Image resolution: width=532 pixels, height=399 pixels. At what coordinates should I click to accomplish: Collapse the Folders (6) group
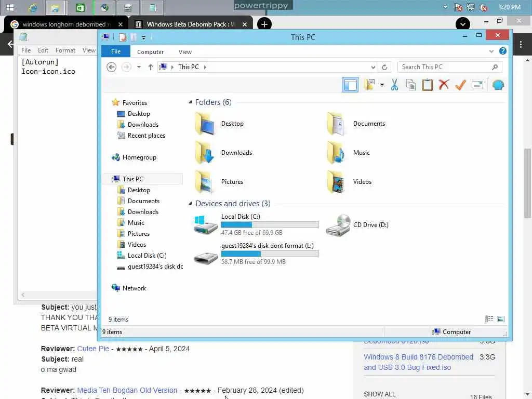(x=190, y=102)
